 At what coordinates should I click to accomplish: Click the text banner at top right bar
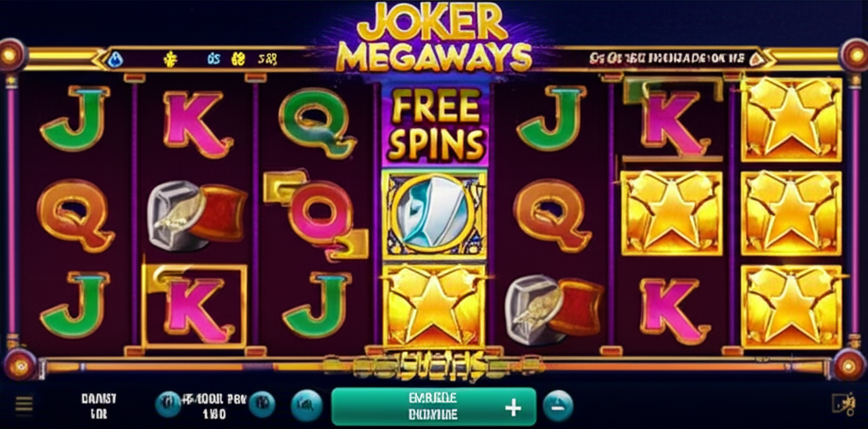click(670, 58)
